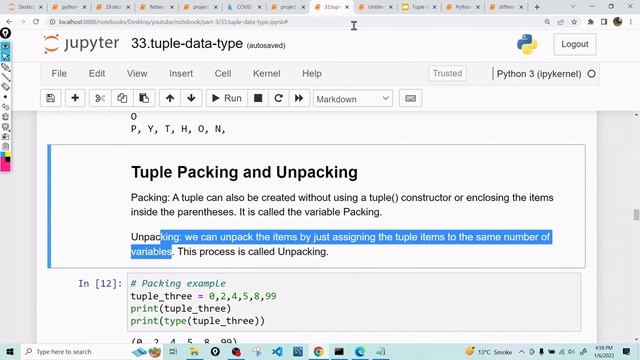Switch to the COVID browser tab
Image resolution: width=640 pixels, height=360 pixels.
pos(244,7)
